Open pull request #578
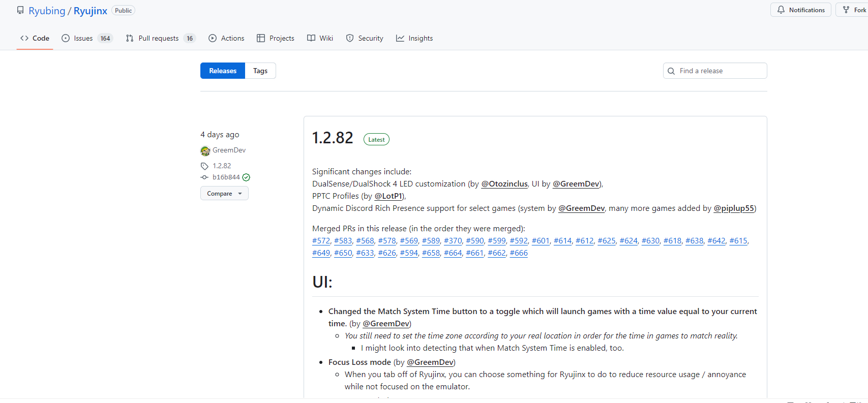This screenshot has height=403, width=868. (x=387, y=241)
